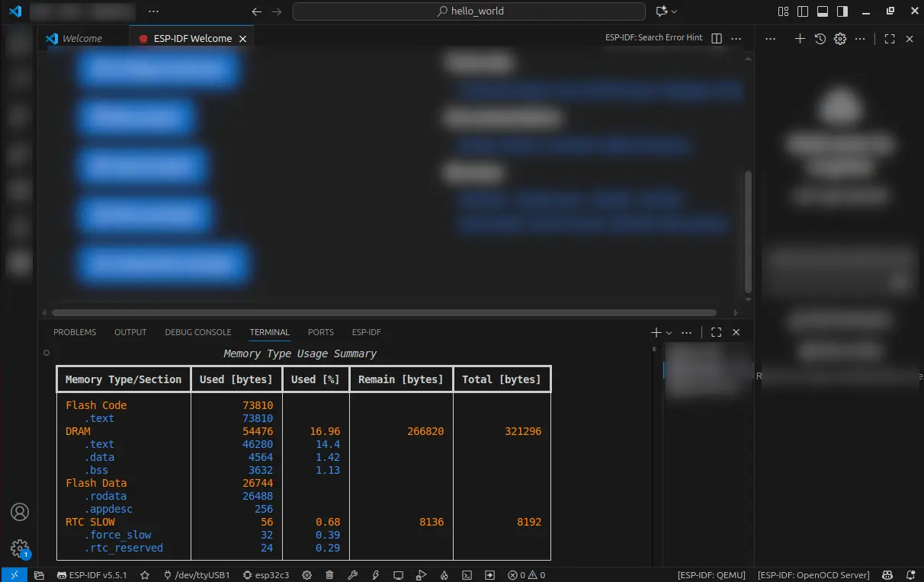Split the editor to the right
This screenshot has width=924, height=582.
(717, 38)
